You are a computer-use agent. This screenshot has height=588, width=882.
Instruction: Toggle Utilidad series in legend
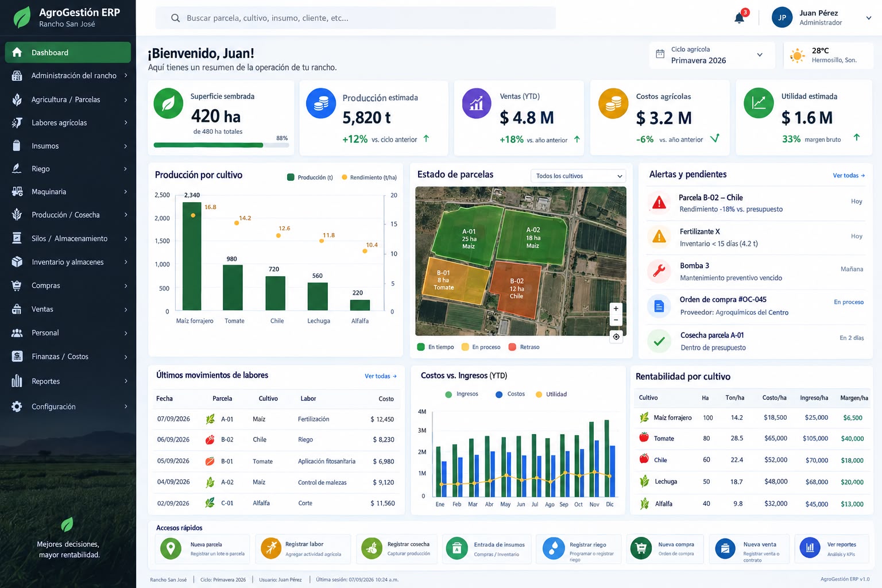tap(551, 394)
